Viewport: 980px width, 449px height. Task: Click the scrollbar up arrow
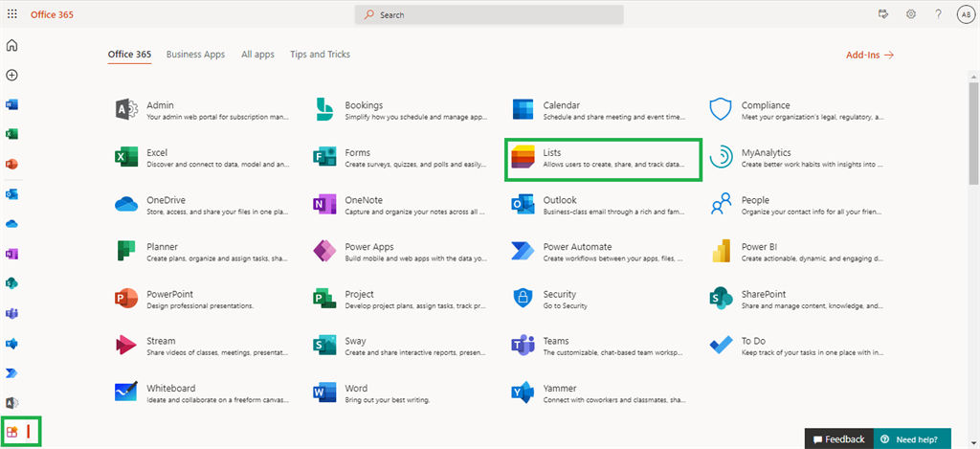tap(973, 77)
